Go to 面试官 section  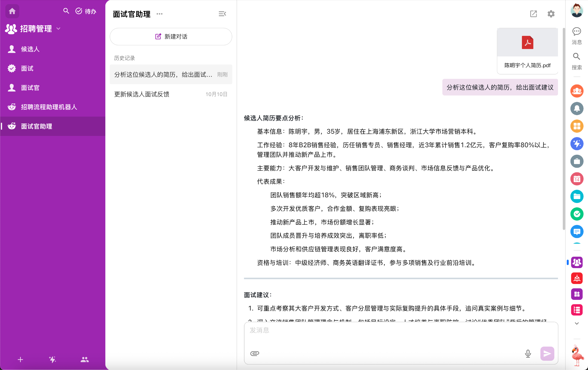(30, 88)
